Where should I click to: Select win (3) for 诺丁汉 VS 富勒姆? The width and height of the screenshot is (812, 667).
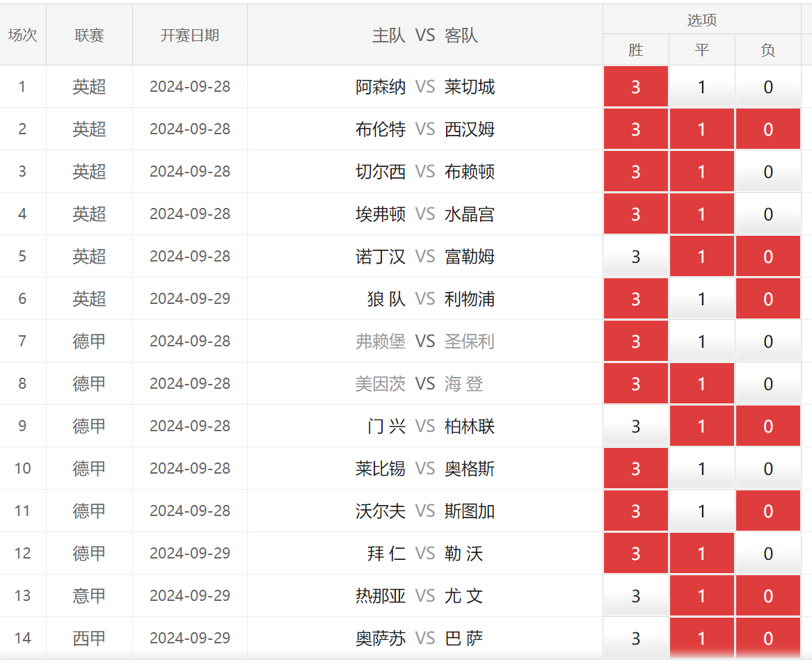click(635, 256)
